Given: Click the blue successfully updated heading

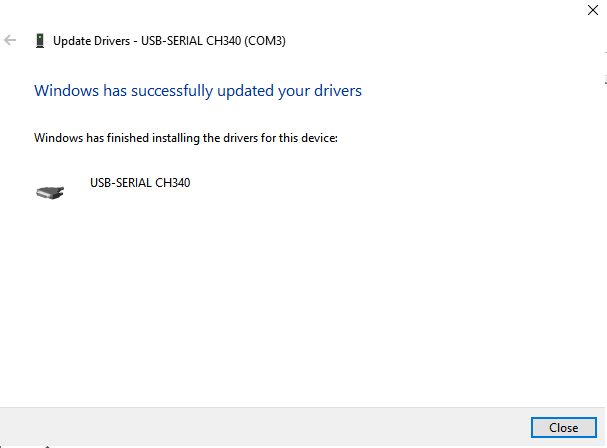Looking at the screenshot, I should point(198,91).
